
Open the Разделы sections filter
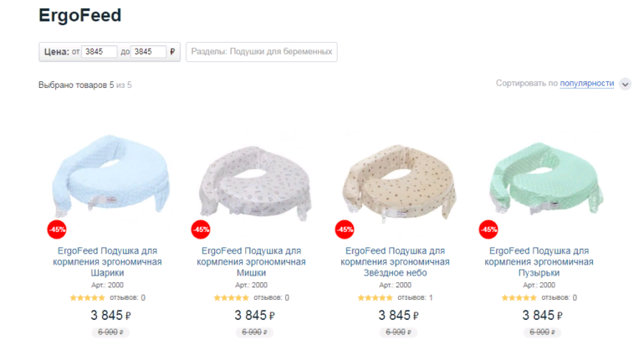(262, 52)
